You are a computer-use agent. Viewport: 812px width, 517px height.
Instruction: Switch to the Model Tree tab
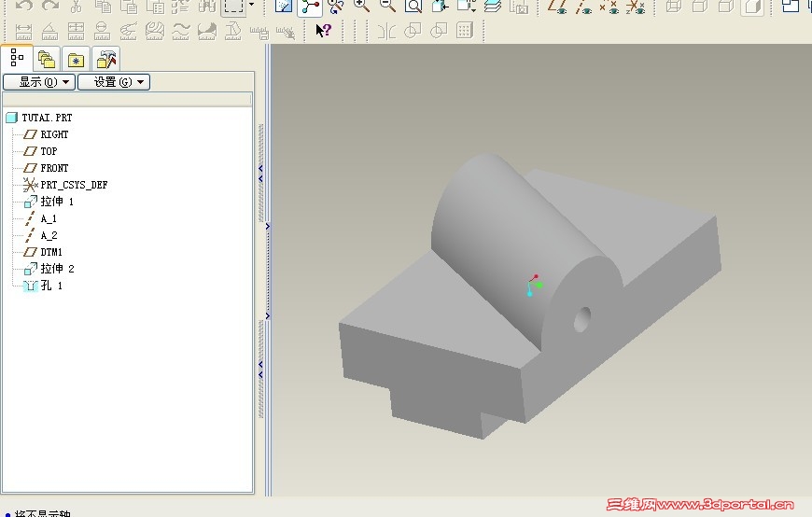pyautogui.click(x=17, y=58)
